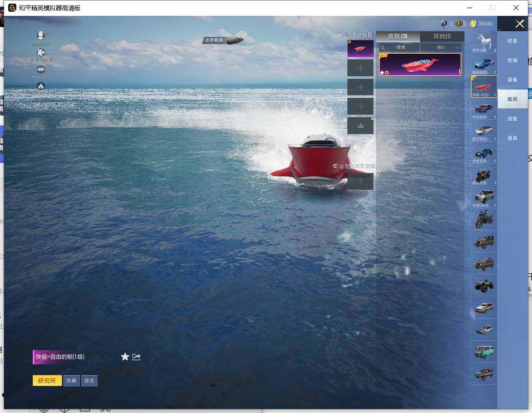This screenshot has width=532, height=413.
Task: Toggle the 适用载具 boat preview switch
Action: 224,40
